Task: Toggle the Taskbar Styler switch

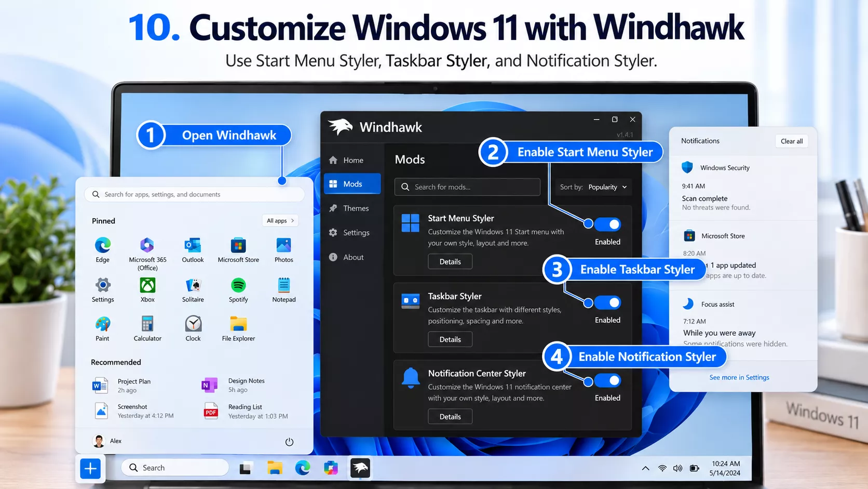Action: pos(607,302)
